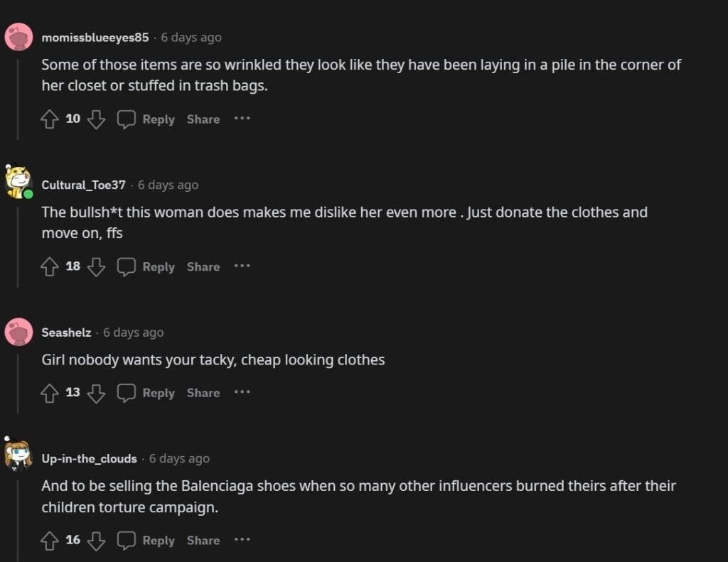
Task: Open momissblueeyes85's user profile
Action: [x=95, y=38]
